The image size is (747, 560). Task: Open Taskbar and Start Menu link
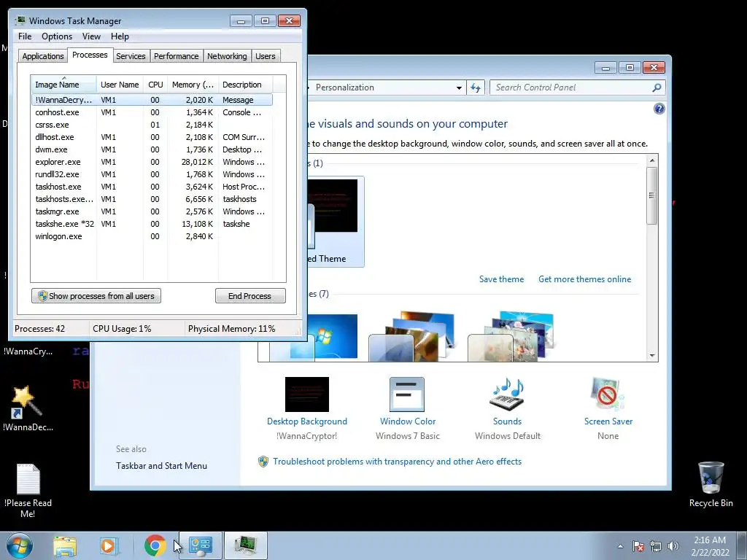tap(161, 466)
